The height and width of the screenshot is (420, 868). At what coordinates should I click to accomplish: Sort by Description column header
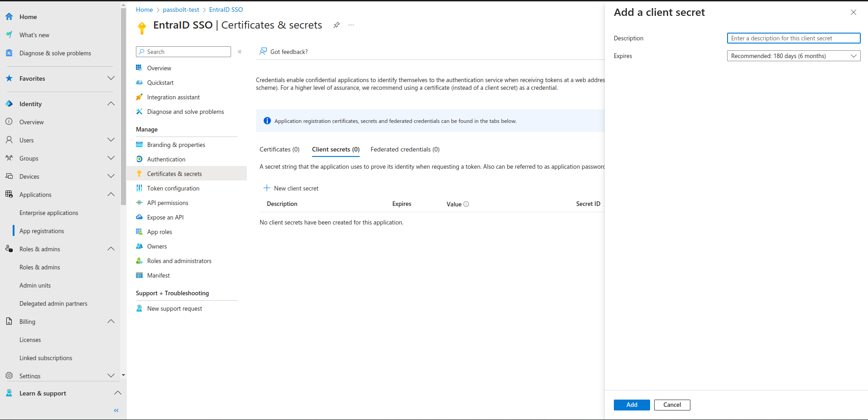pos(282,204)
